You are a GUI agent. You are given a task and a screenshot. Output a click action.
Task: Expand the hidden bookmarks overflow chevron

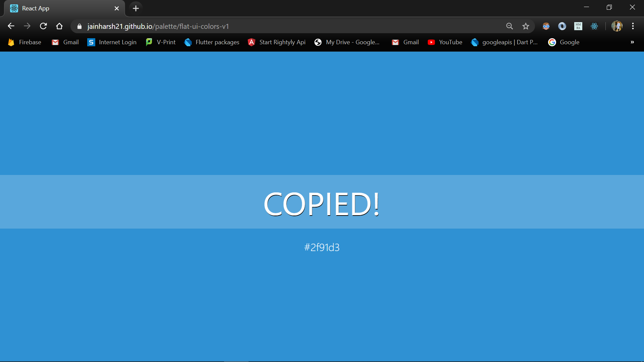tap(632, 42)
